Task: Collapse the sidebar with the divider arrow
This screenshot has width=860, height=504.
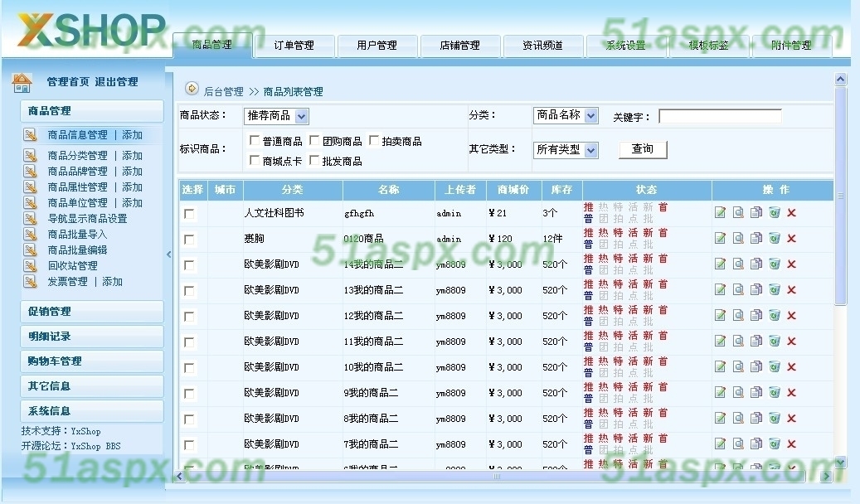Action: [169, 254]
